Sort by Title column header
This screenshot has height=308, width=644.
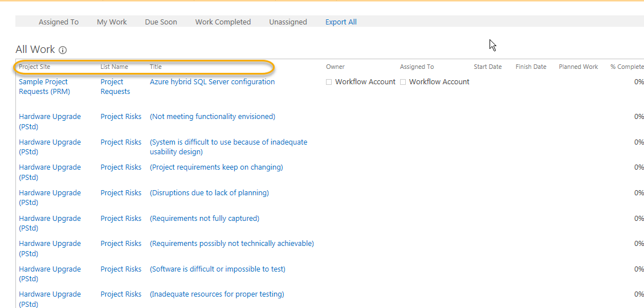point(156,67)
